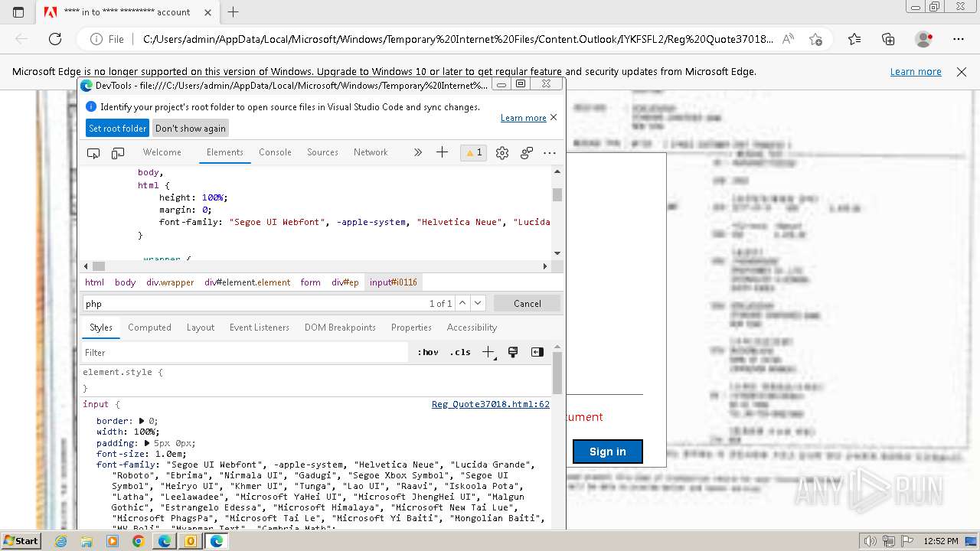This screenshot has height=551, width=980.
Task: Open the DOM Breakpoints pane tab
Action: click(340, 328)
